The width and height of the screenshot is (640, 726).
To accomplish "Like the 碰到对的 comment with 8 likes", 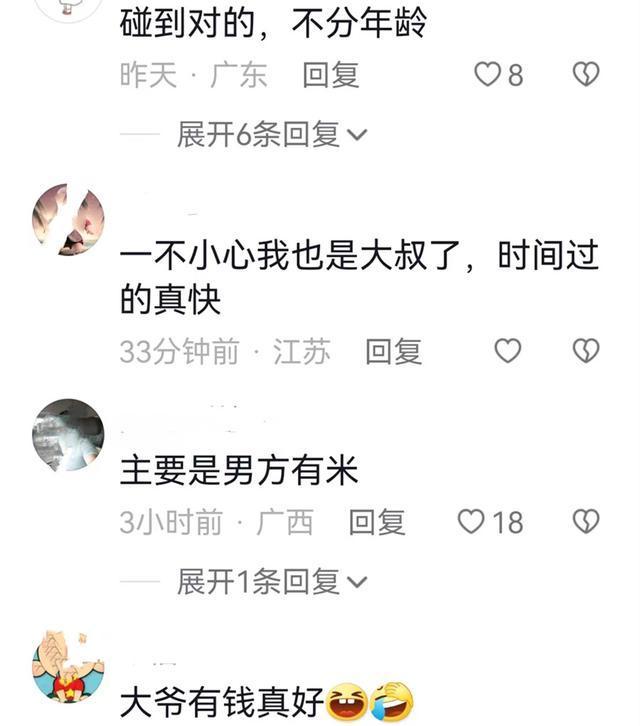I will [x=487, y=75].
